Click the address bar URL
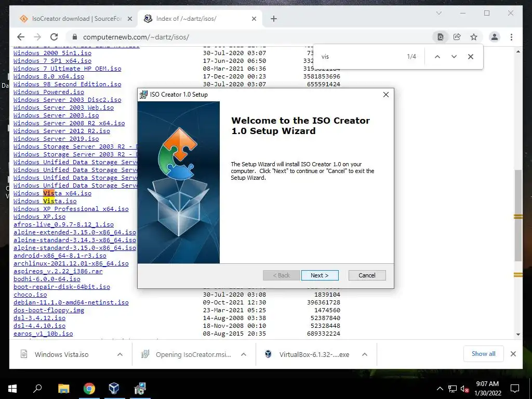Viewport: 532px width, 399px height. [x=136, y=37]
